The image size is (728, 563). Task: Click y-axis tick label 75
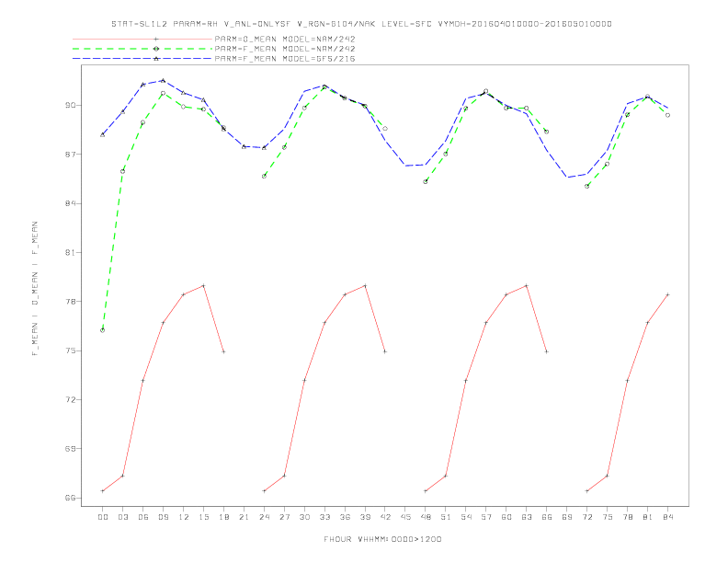pos(70,350)
